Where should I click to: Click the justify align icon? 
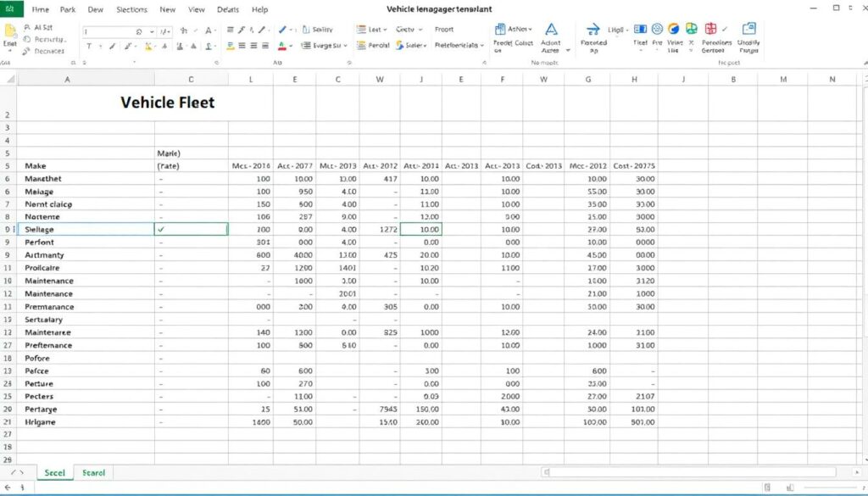(x=265, y=46)
